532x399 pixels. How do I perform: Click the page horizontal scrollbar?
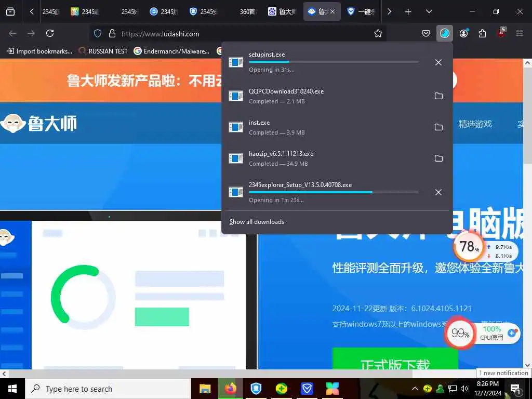click(x=210, y=374)
